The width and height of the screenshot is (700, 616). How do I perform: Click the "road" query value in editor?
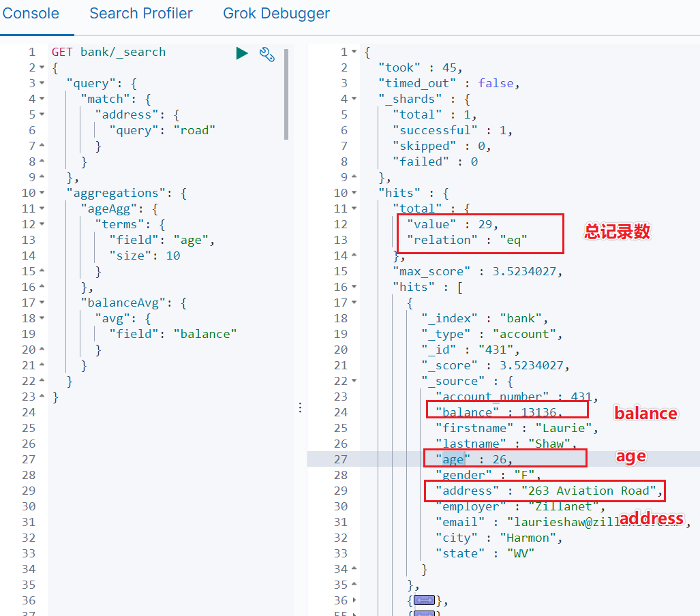click(x=194, y=130)
